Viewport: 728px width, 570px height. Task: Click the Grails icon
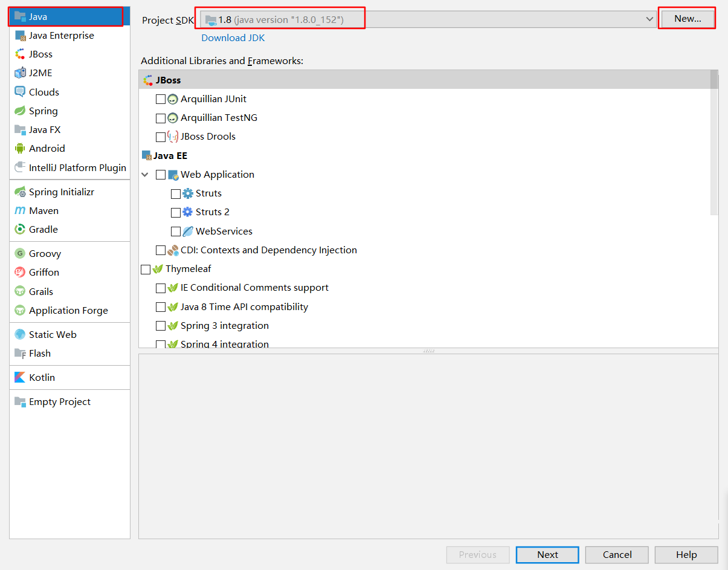pyautogui.click(x=20, y=291)
